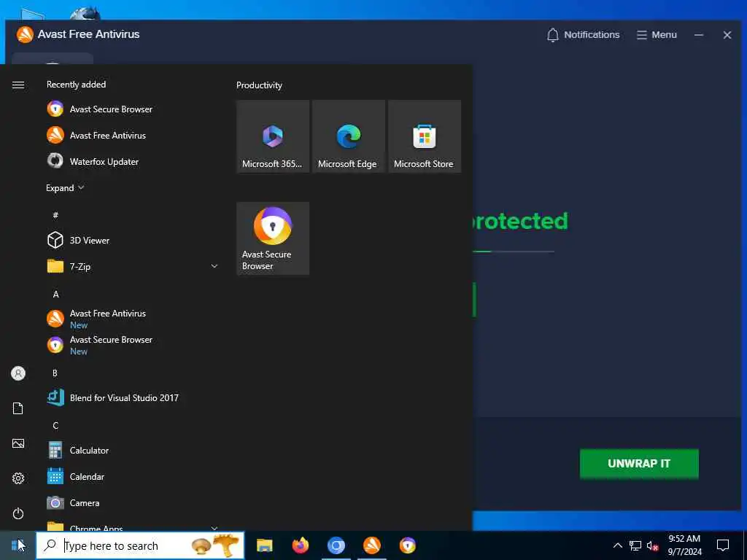Open Avast Notifications bell
Screen dimensions: 747x560
(x=583, y=35)
